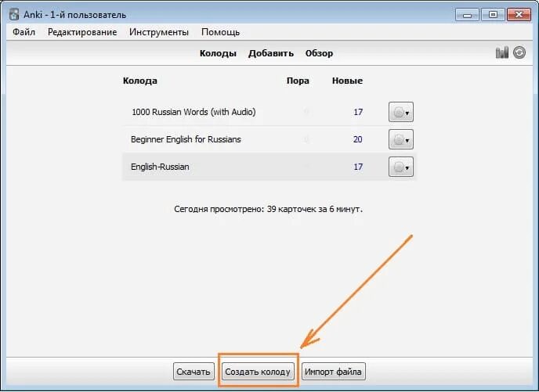Open the Beginner English for Russians deck

[x=186, y=139]
